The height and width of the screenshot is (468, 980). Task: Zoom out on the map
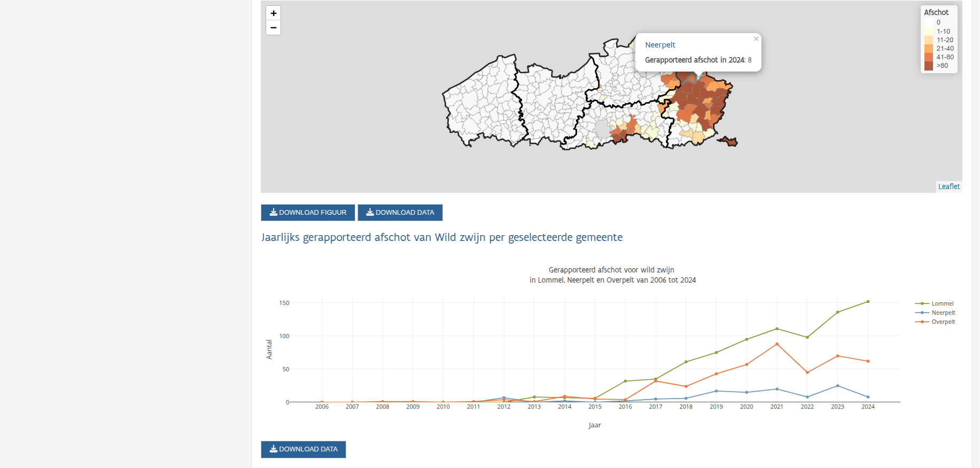pyautogui.click(x=273, y=28)
